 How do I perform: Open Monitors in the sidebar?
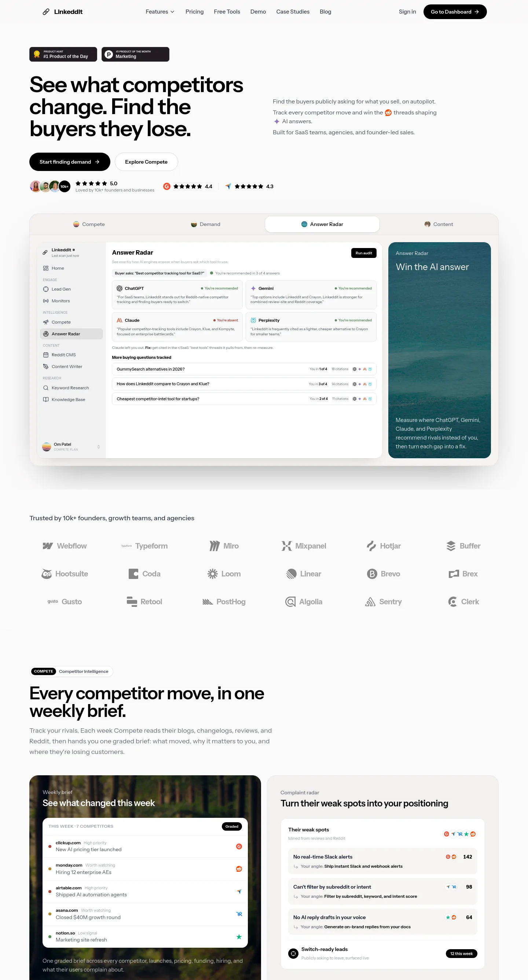point(71,301)
